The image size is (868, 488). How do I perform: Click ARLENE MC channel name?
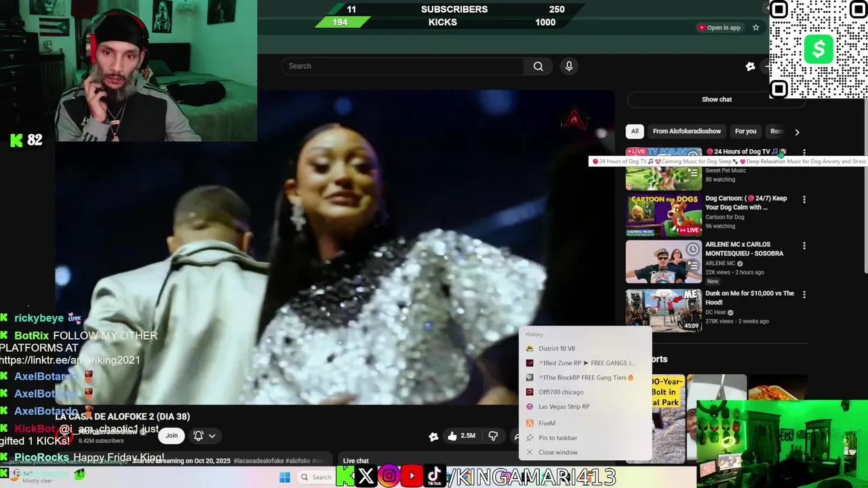pos(719,264)
